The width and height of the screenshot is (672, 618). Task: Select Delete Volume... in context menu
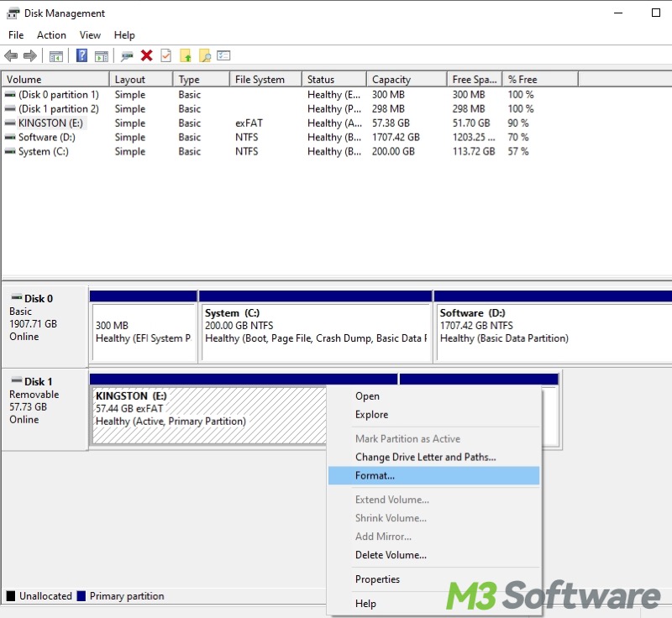click(433, 555)
